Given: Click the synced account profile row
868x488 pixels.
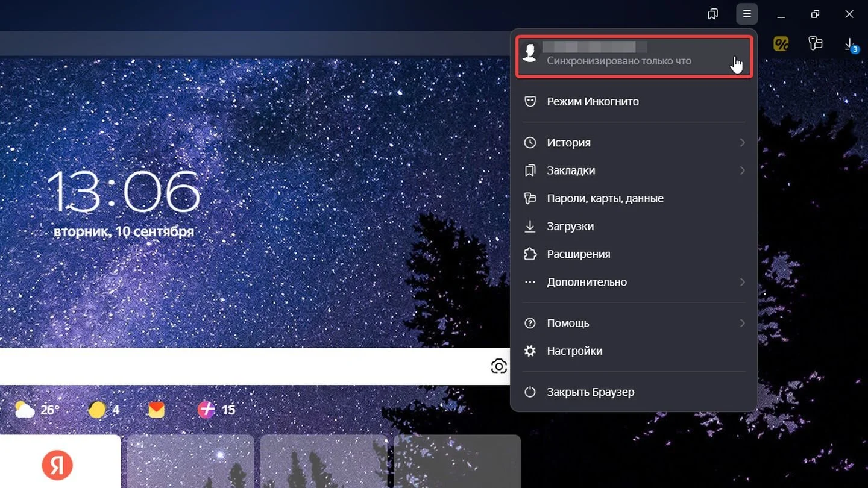Looking at the screenshot, I should tap(634, 57).
